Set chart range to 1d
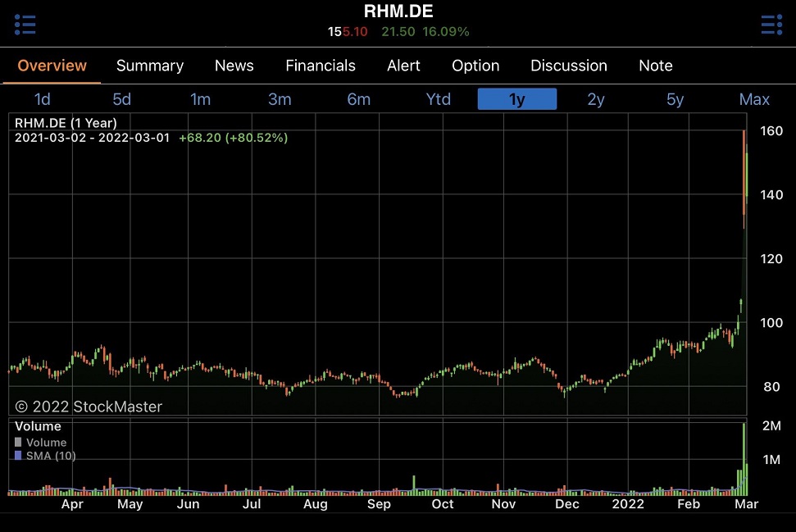This screenshot has height=532, width=796. click(42, 99)
